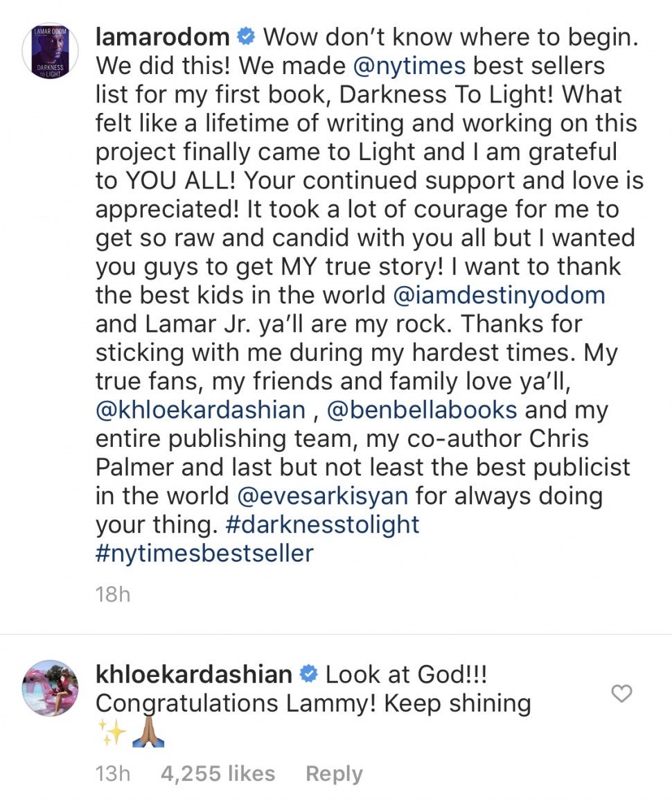Like Khloe Kardashian's comment with heart icon

point(622,693)
